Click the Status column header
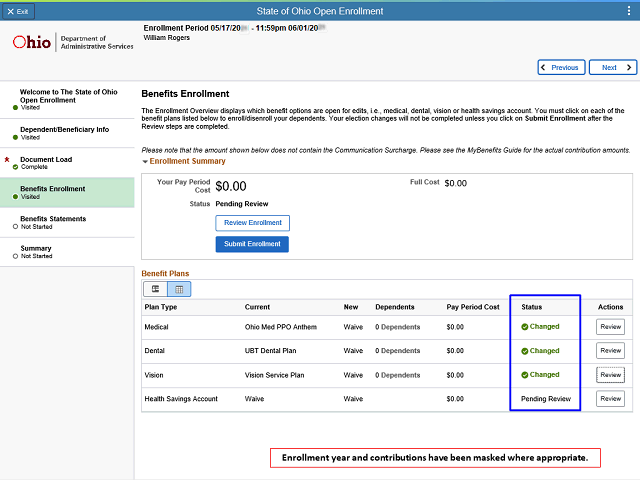 click(531, 307)
